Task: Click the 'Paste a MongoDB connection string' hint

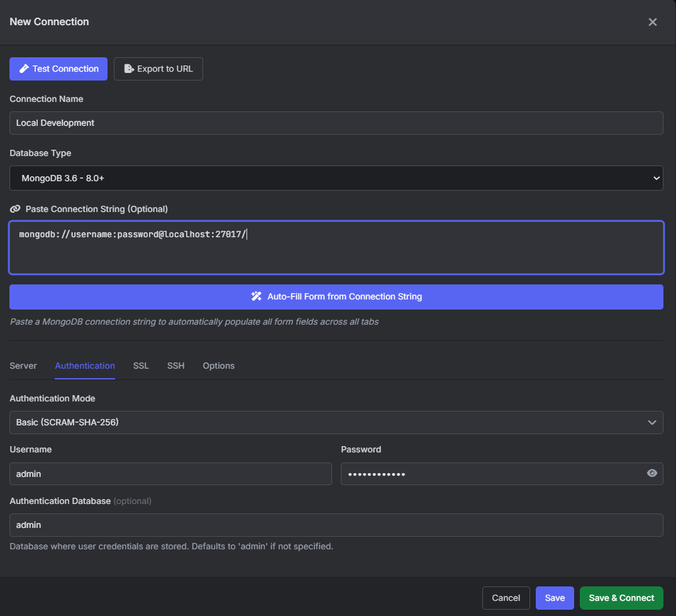Action: [x=194, y=322]
